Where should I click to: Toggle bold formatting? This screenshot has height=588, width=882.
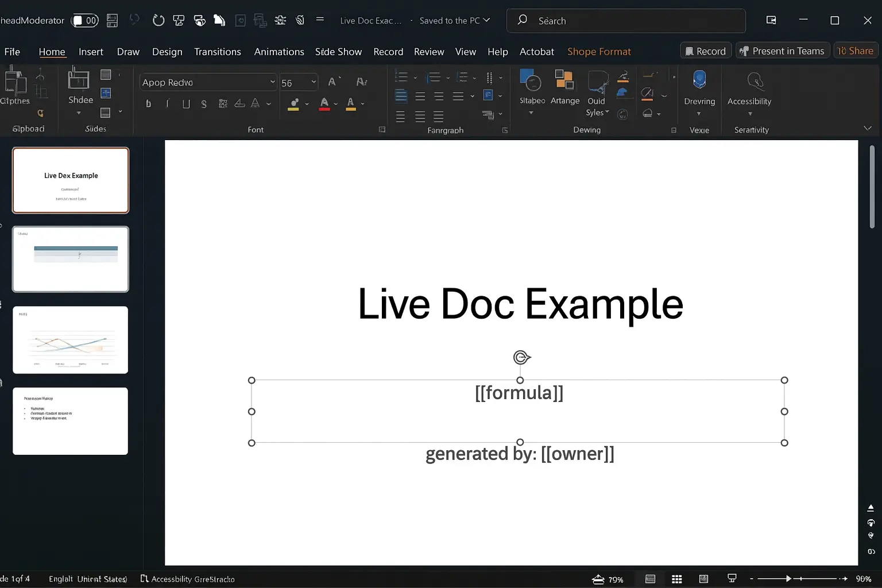click(x=148, y=104)
